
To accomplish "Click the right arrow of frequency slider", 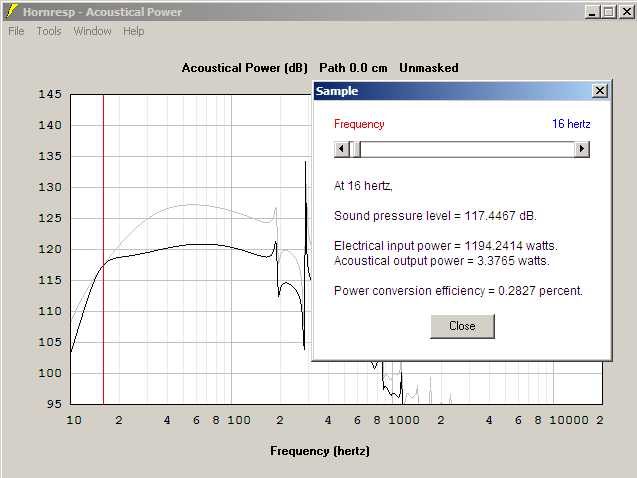I will 582,149.
